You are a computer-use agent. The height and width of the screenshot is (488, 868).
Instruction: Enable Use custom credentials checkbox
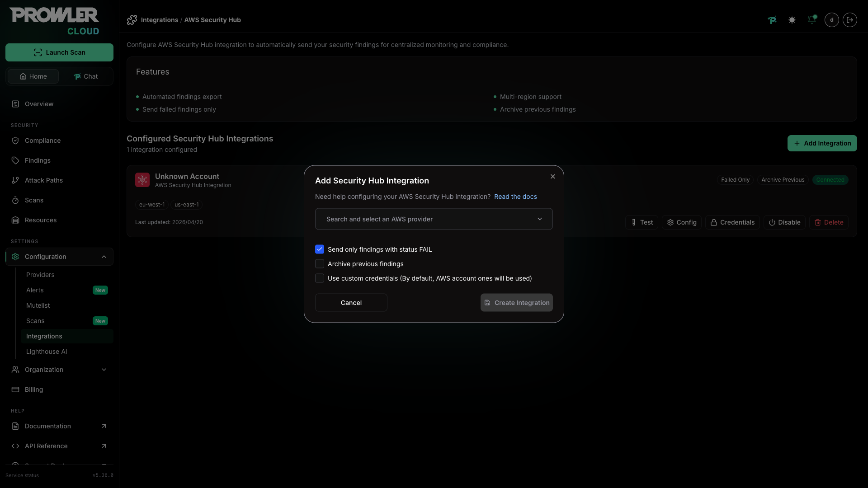(320, 278)
